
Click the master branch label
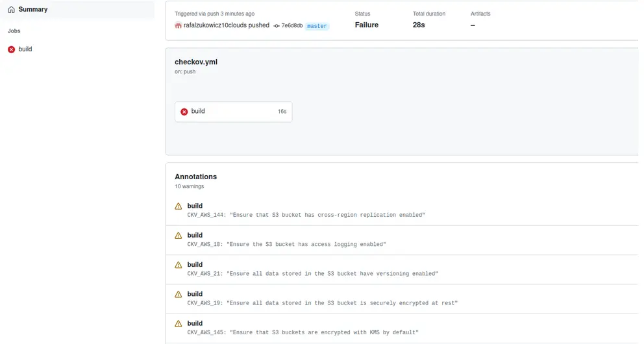pyautogui.click(x=317, y=26)
